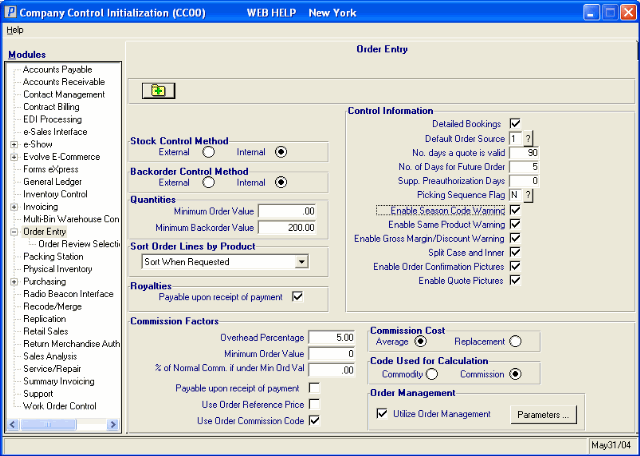Click into the No. of Days for Future Order field

524,167
